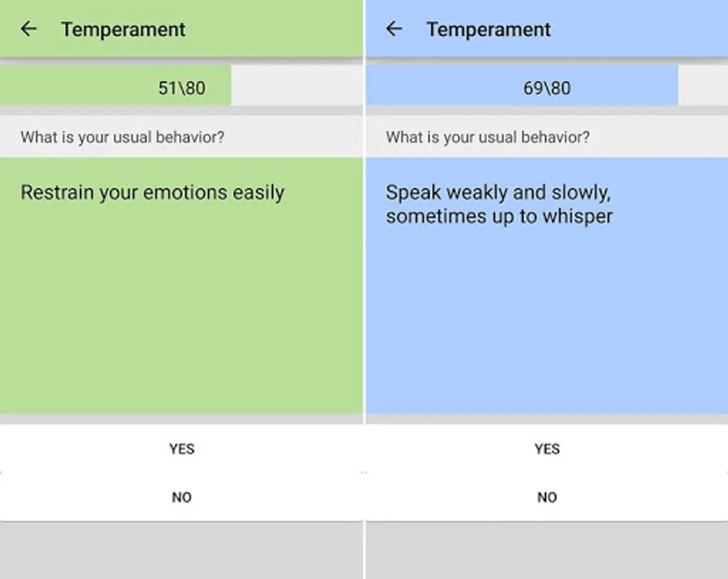Screen dimensions: 728x579
Task: Click the Temperament title on green header
Action: [123, 29]
